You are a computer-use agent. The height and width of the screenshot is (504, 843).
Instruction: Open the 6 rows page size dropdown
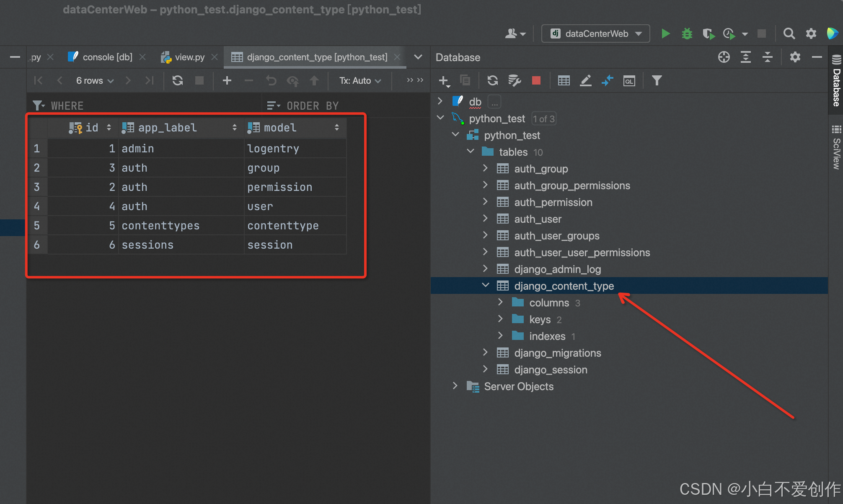(95, 80)
